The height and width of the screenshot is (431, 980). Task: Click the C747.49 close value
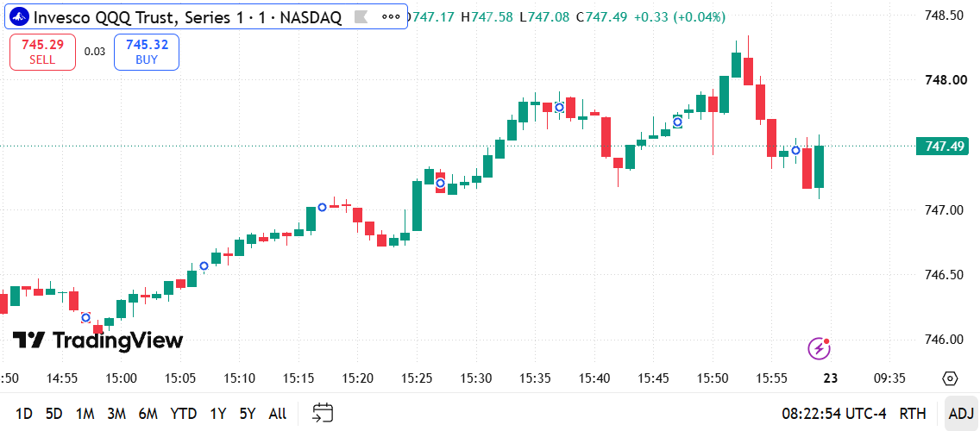point(601,17)
